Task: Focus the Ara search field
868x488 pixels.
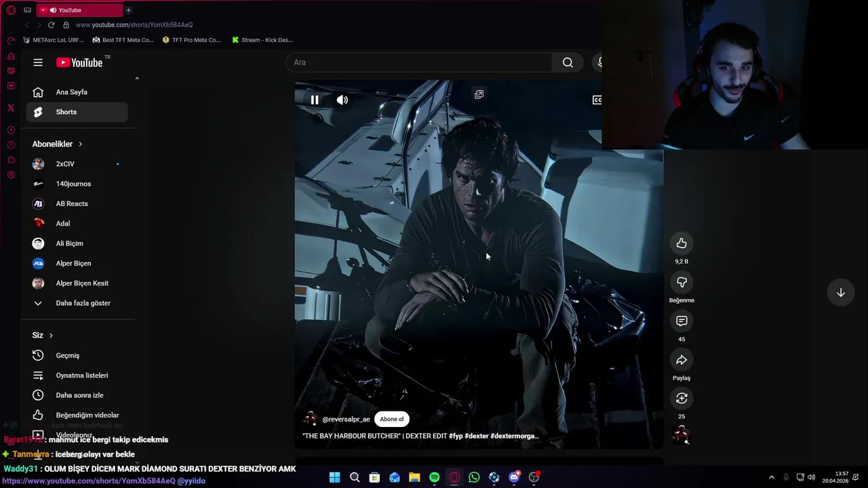Action: tap(418, 62)
